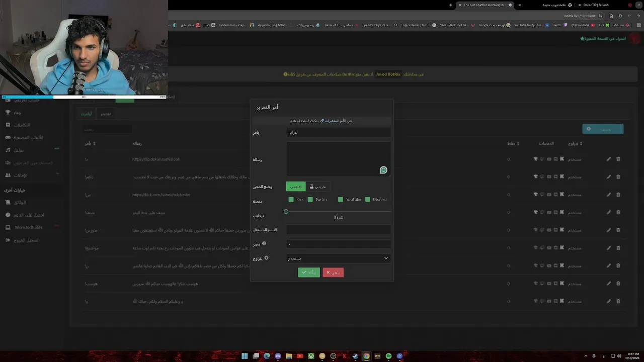Toggle the YouTube platform checkbox
The height and width of the screenshot is (362, 644).
coord(341,200)
